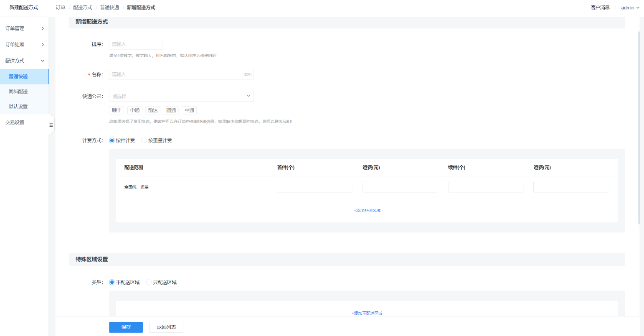The height and width of the screenshot is (336, 644).
Task: Focus the 名称 input field
Action: [181, 74]
